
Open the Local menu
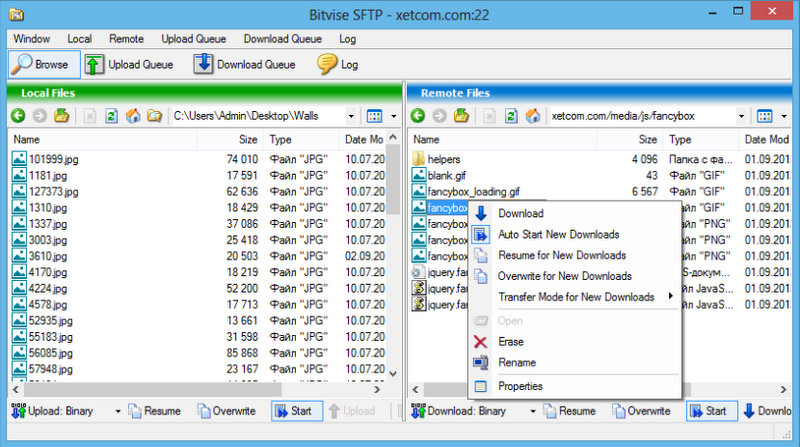pos(80,39)
